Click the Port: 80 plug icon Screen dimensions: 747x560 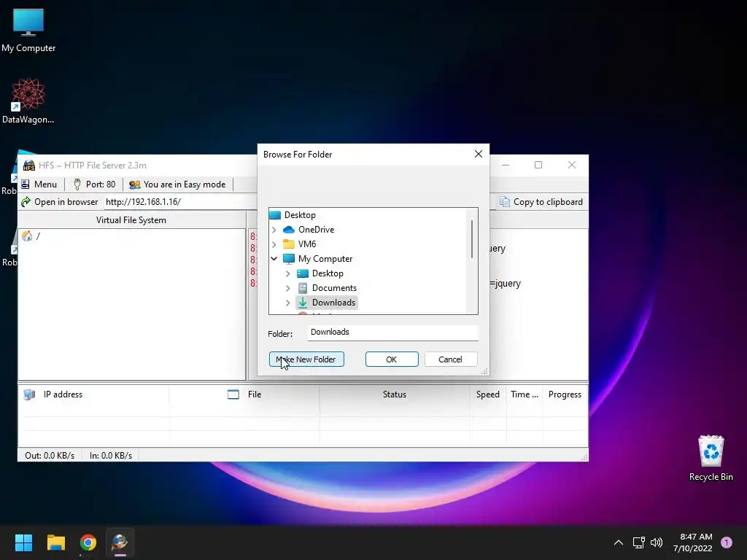[x=77, y=184]
